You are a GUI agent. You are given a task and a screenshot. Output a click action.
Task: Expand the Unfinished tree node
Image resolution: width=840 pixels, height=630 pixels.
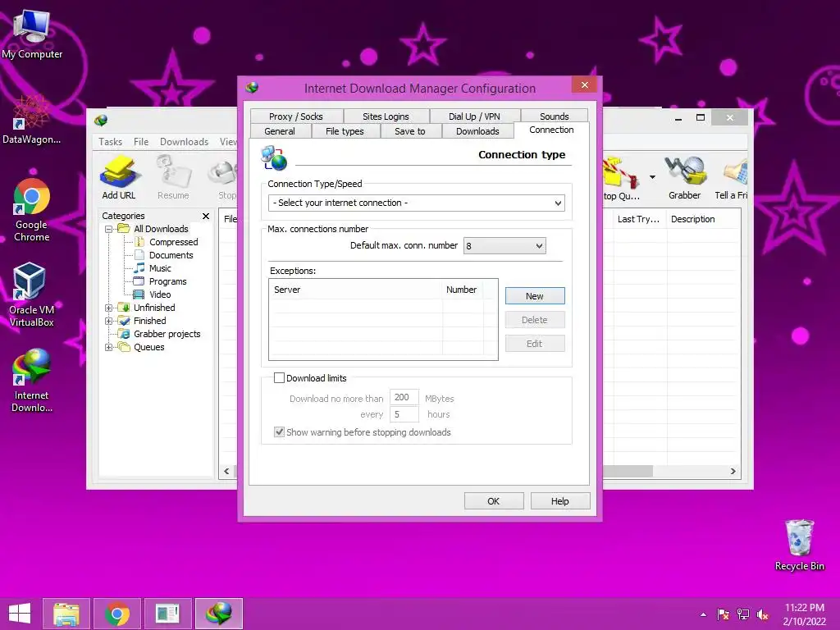[109, 308]
